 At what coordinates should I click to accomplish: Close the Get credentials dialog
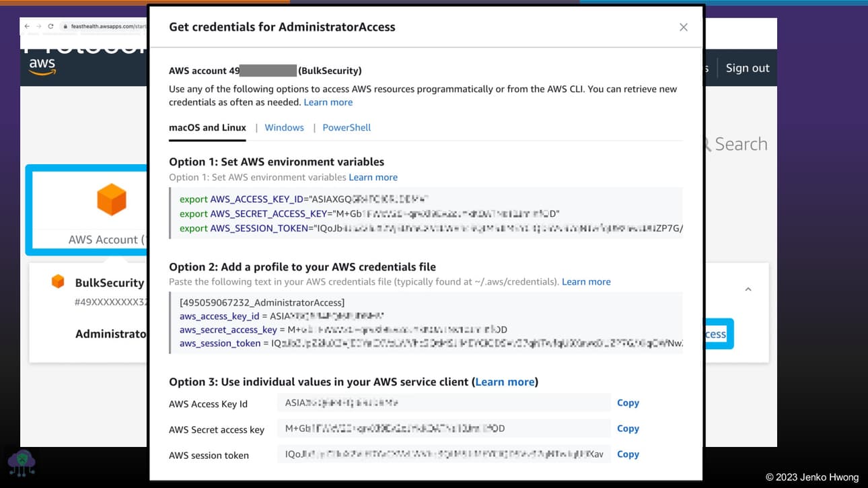[x=684, y=27]
